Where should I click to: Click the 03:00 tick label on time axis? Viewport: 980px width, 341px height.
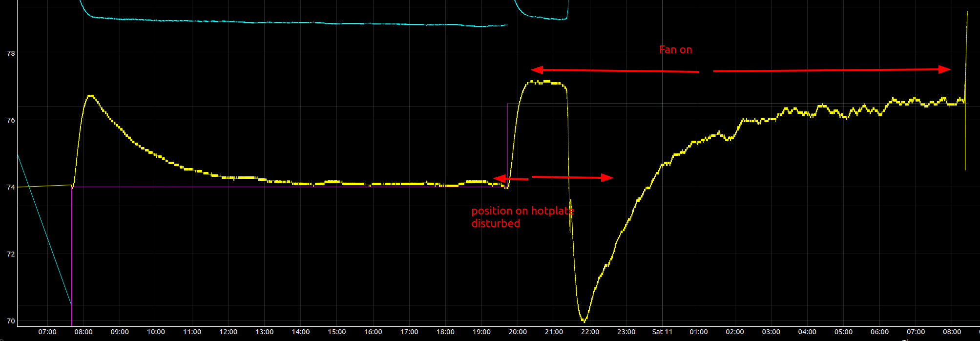(771, 332)
